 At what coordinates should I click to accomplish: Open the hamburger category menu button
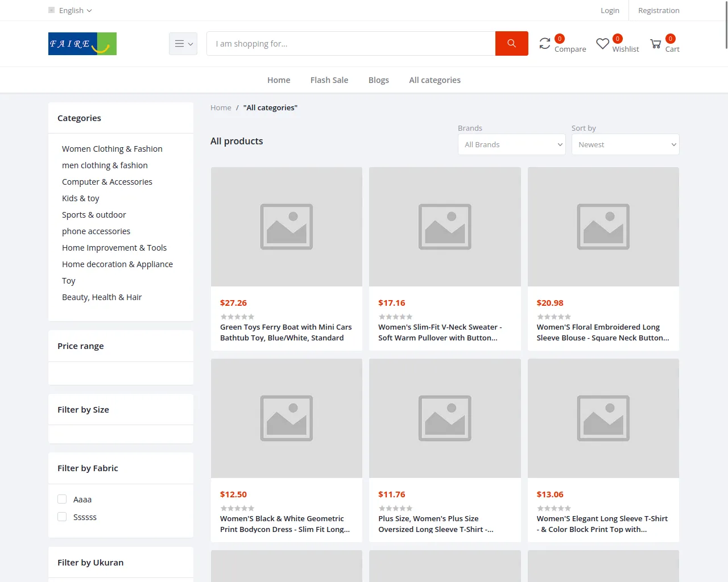pyautogui.click(x=183, y=44)
